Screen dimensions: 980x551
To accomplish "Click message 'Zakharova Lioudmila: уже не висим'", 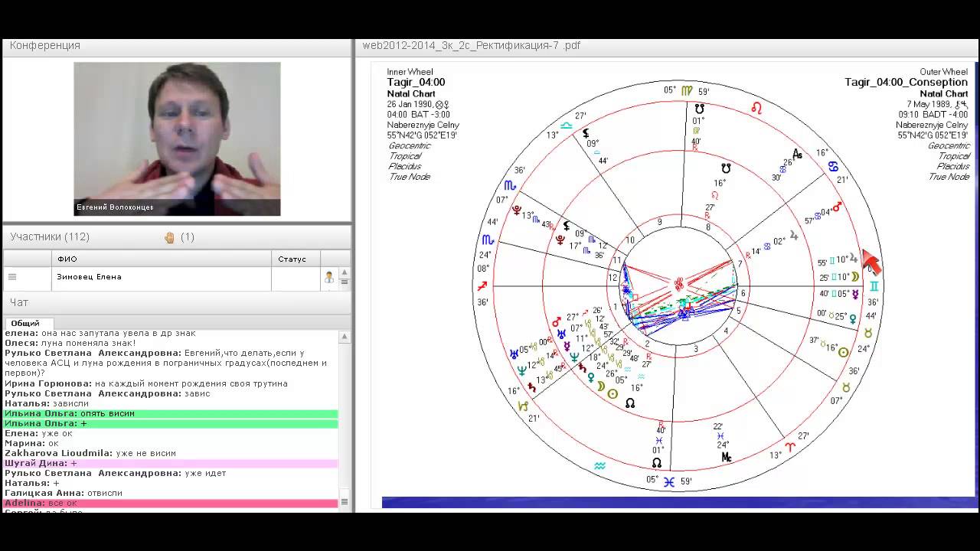I will click(90, 453).
